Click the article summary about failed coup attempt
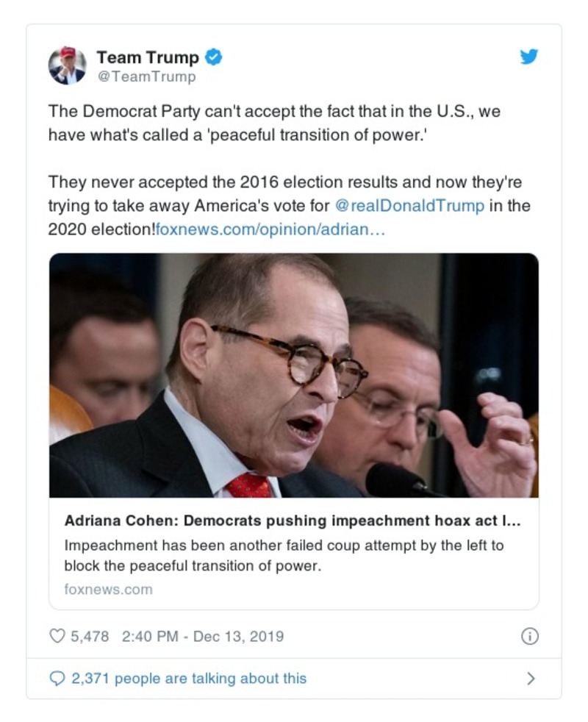Screen dimensions: 588x722 (283, 556)
